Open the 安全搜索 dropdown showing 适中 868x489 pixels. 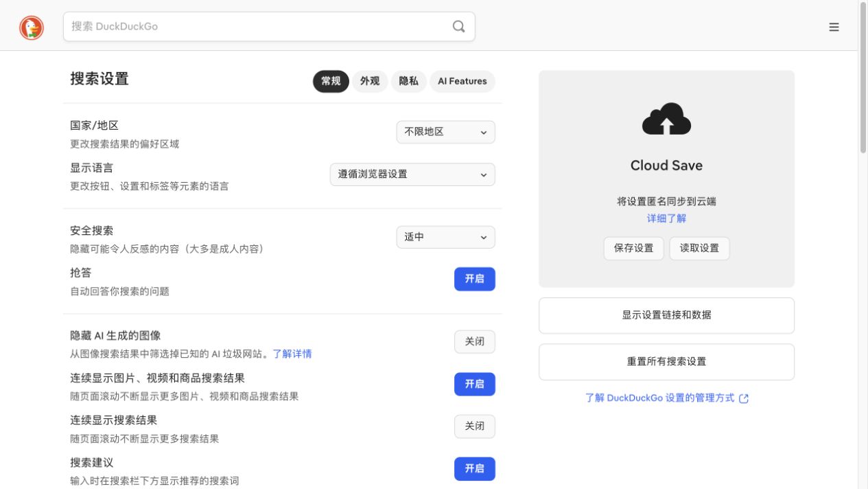[x=445, y=237]
